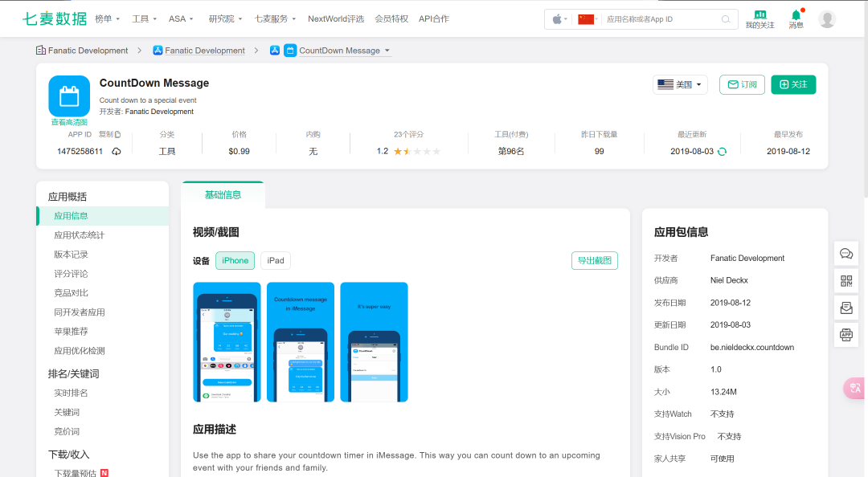Click the 关注 follow button
The image size is (868, 477).
793,84
